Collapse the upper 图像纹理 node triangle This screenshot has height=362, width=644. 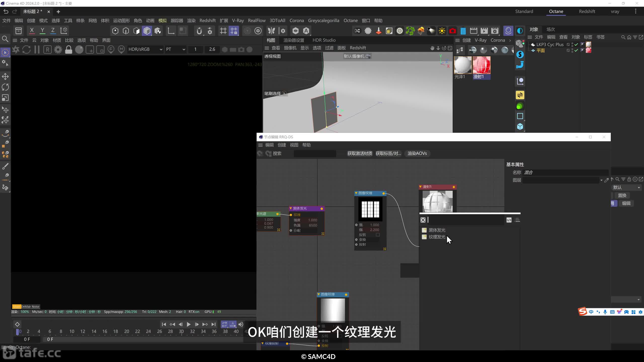pyautogui.click(x=356, y=193)
